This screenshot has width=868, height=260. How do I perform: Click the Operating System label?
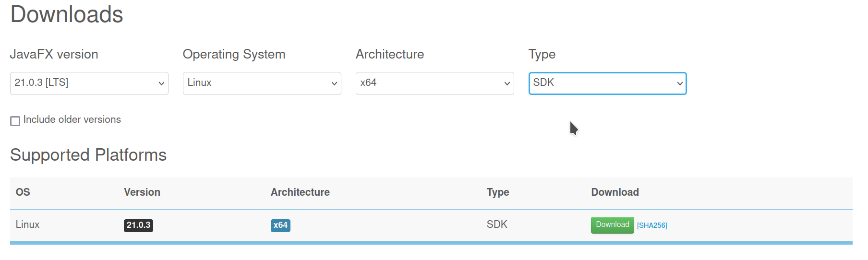pyautogui.click(x=234, y=55)
